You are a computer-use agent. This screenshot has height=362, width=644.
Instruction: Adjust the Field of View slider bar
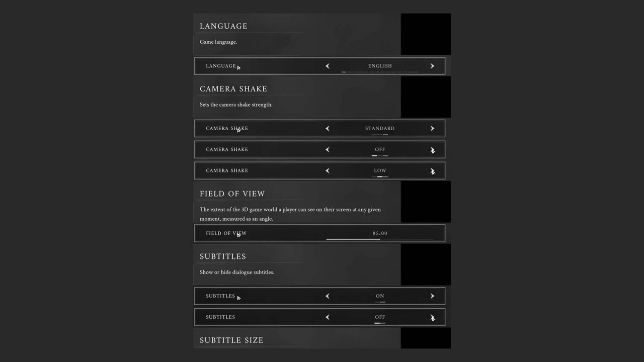(x=380, y=239)
